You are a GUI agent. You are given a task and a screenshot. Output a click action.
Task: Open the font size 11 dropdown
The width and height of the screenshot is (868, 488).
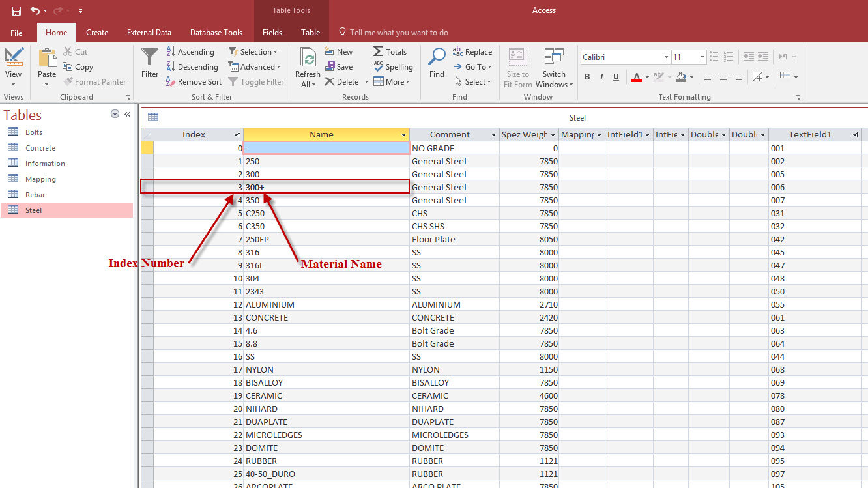point(701,57)
